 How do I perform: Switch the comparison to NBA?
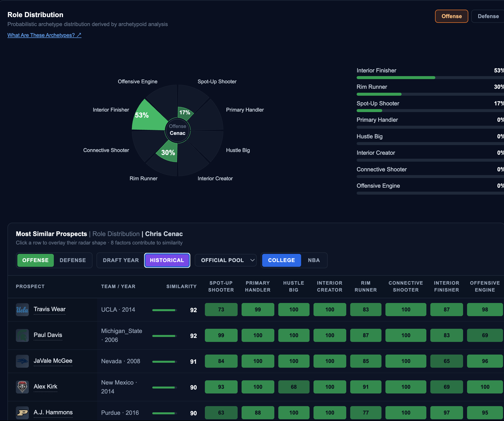314,260
